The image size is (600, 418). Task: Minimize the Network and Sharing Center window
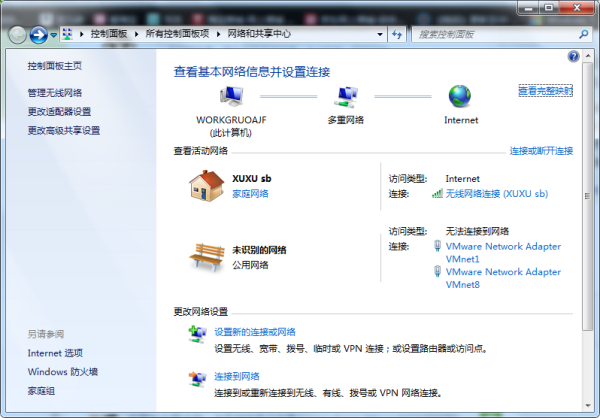(529, 8)
